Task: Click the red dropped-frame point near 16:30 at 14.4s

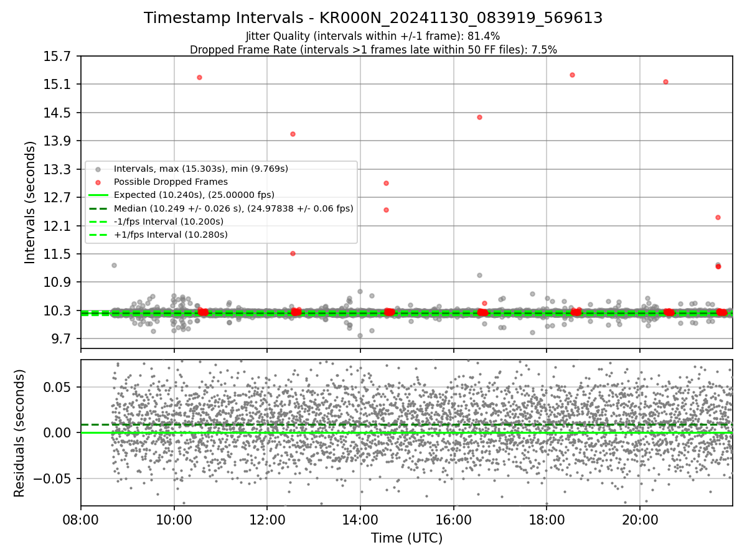Action: tap(479, 117)
